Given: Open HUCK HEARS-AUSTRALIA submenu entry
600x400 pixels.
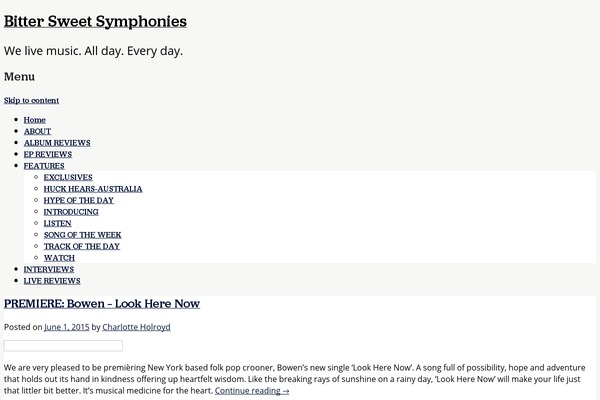Looking at the screenshot, I should coord(93,188).
